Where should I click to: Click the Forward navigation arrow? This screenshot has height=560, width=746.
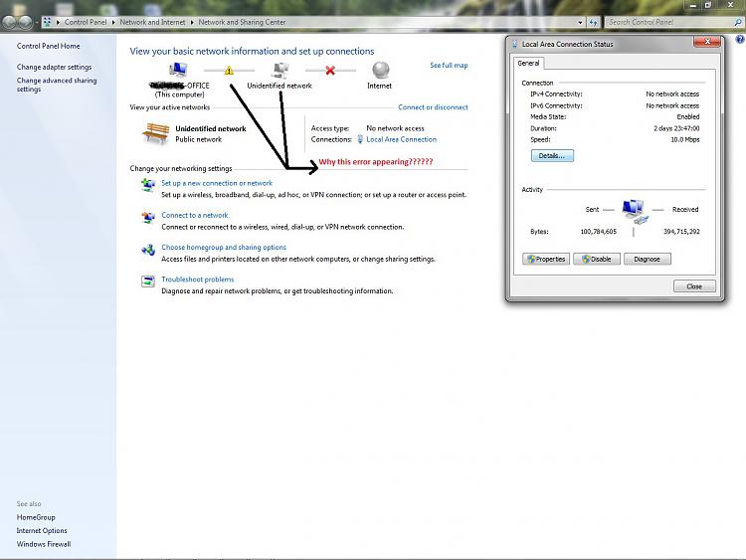[x=26, y=22]
